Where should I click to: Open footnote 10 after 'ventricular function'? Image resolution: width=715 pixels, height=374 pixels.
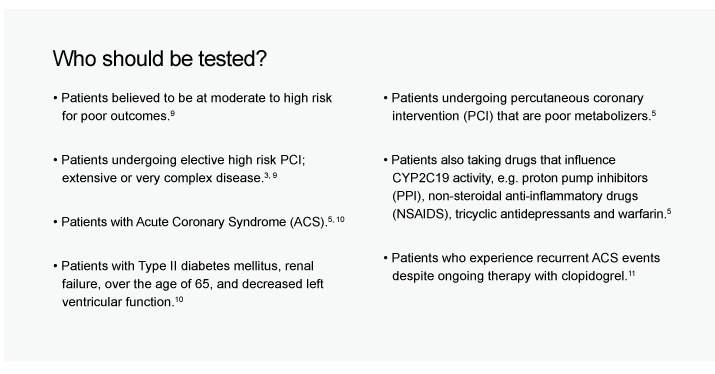click(179, 300)
